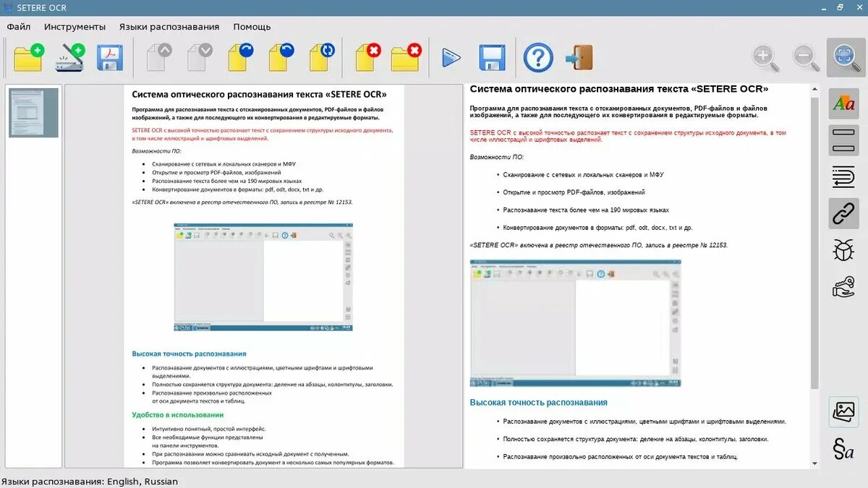Click 'Распознавание текста более чем на 190' in the recognized text
Image resolution: width=868 pixels, height=488 pixels.
click(x=586, y=210)
